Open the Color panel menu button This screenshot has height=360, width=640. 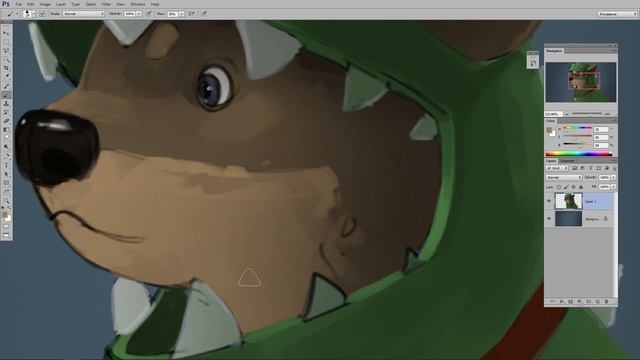pyautogui.click(x=614, y=121)
